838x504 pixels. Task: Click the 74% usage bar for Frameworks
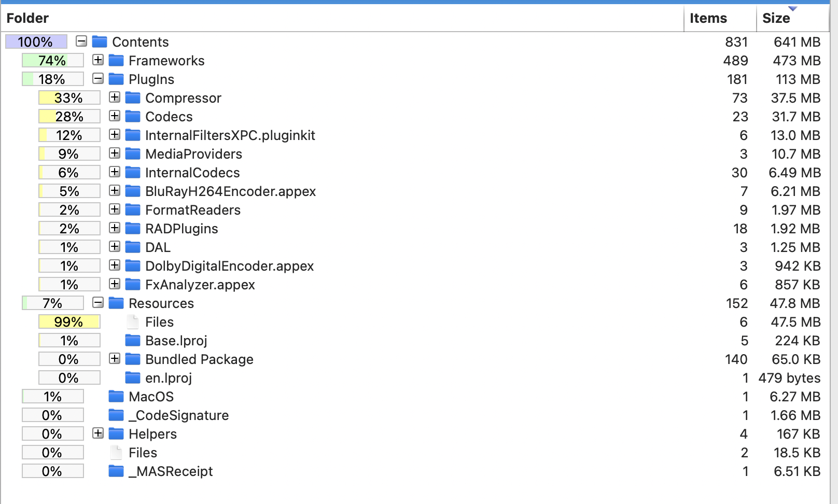point(52,61)
